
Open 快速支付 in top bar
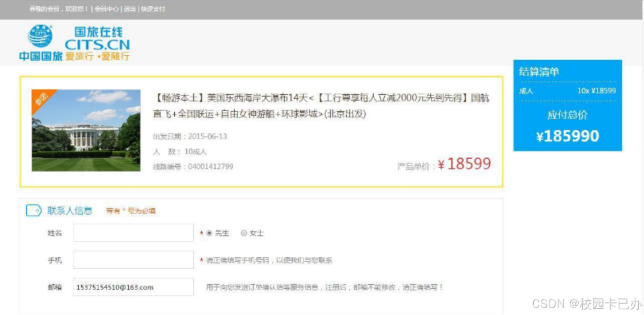153,9
